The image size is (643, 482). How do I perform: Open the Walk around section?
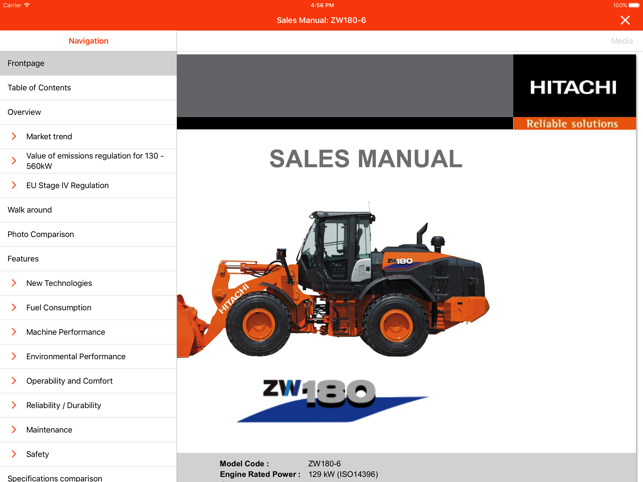point(88,210)
